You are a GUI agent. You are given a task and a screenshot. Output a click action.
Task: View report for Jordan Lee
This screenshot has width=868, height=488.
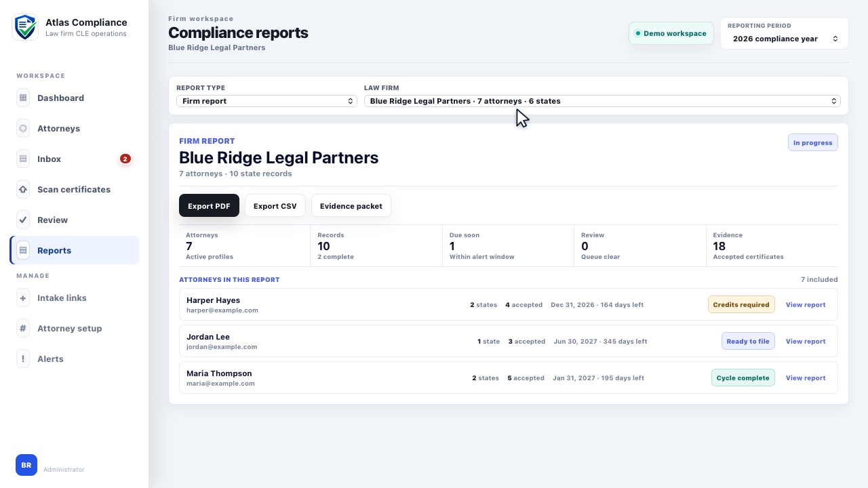coord(806,342)
